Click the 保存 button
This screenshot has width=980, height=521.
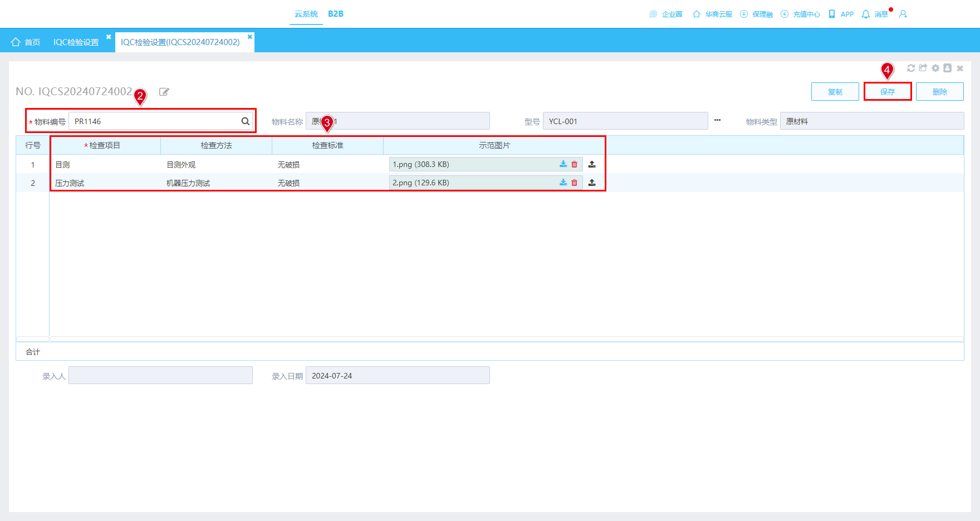pos(888,92)
